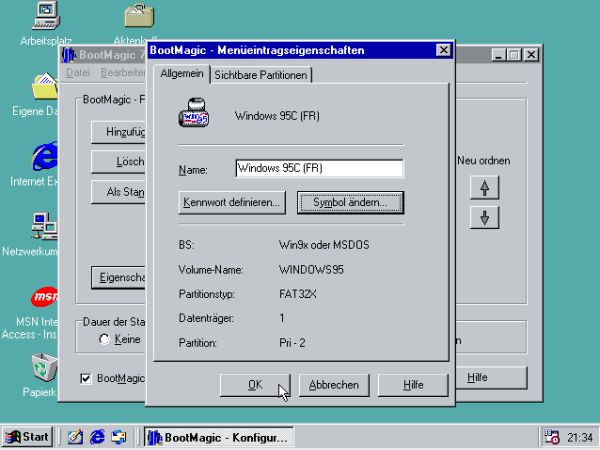
Task: Open Netzwerkumgebung desktop icon
Action: click(x=45, y=226)
